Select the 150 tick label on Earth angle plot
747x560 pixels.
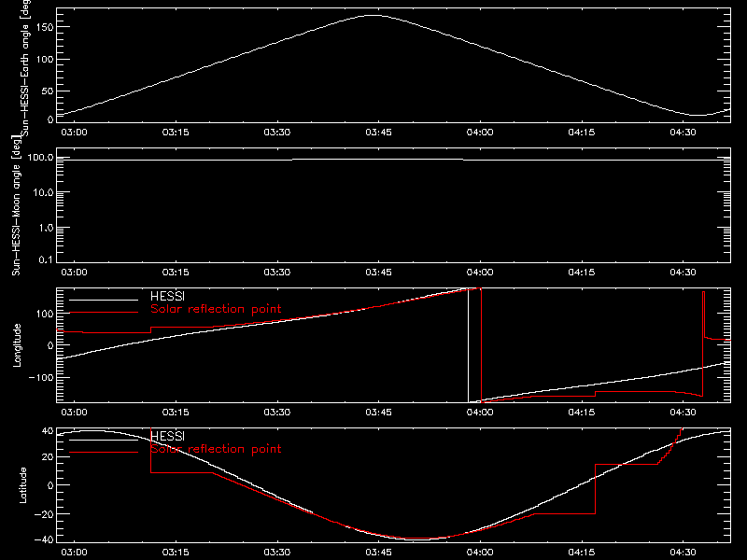point(45,27)
